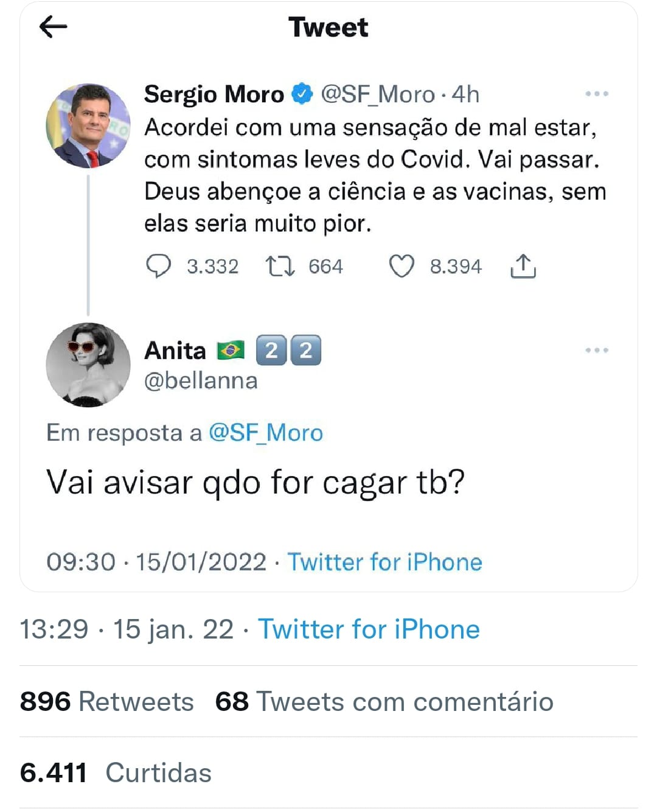Click the retweet icon on Moro's tweet
The height and width of the screenshot is (812, 657).
pos(280,267)
